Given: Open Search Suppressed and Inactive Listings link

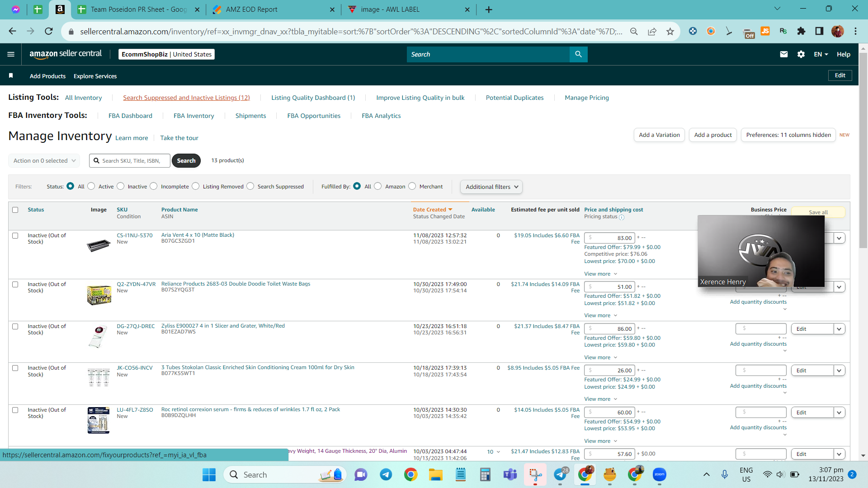Looking at the screenshot, I should 186,98.
